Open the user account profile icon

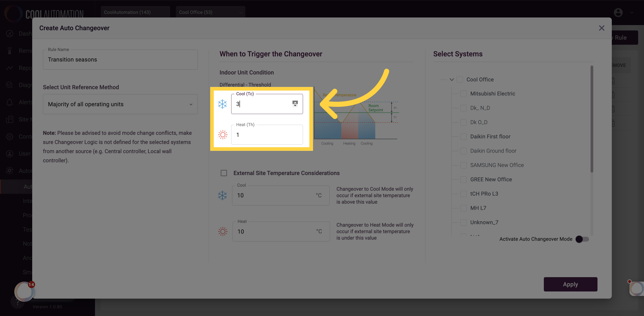618,12
